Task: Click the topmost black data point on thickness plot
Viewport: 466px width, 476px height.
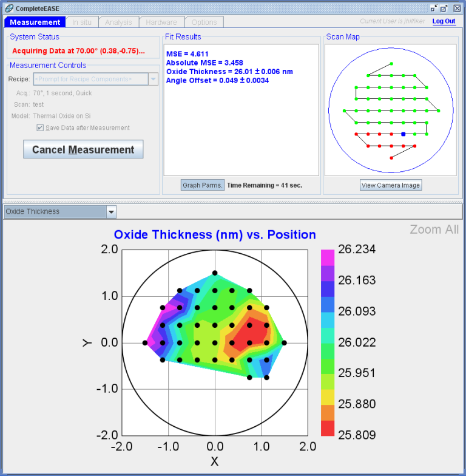Action: pos(215,273)
